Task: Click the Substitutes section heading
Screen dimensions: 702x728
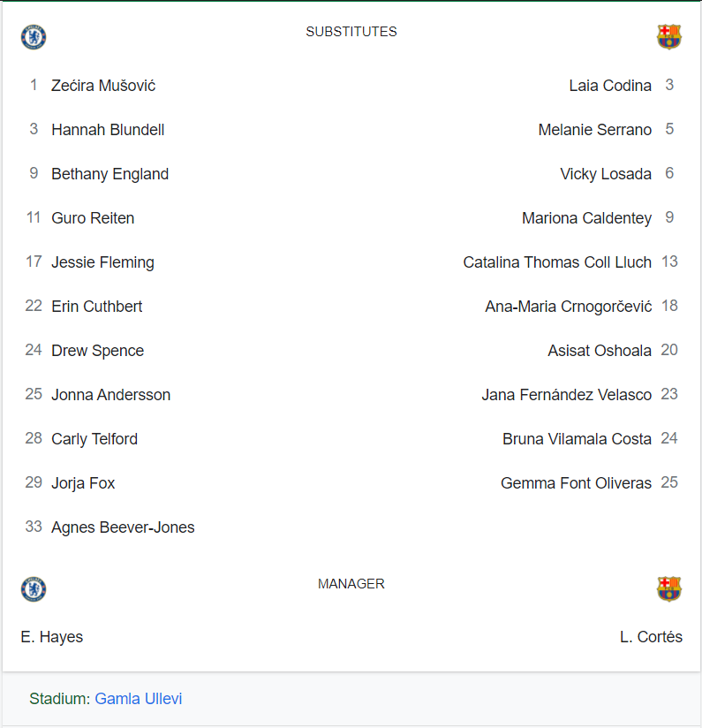Action: point(351,32)
